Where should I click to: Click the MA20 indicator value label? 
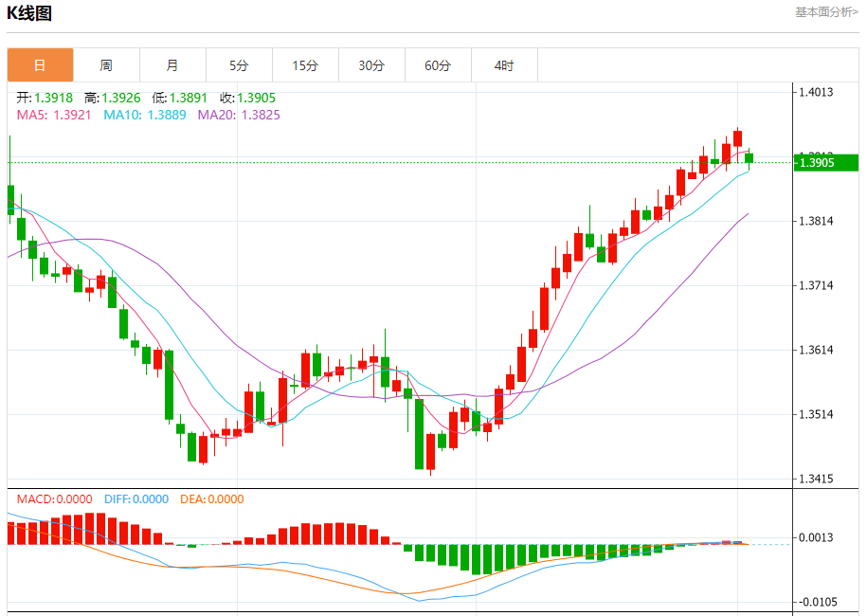coord(239,115)
